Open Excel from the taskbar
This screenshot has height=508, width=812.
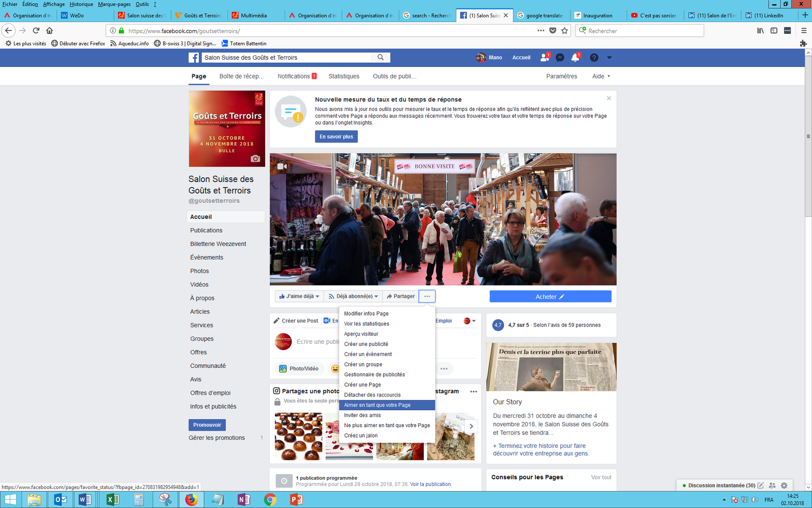coord(112,500)
